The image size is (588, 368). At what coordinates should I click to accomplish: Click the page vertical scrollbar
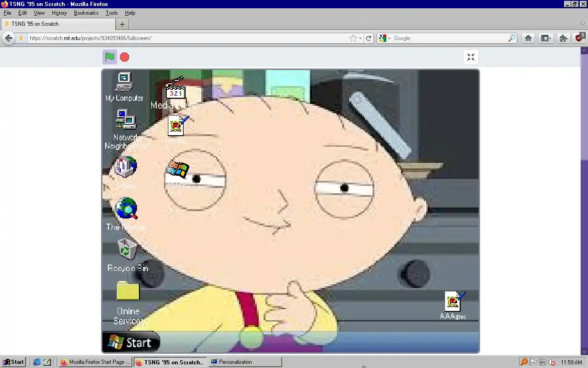click(x=584, y=200)
